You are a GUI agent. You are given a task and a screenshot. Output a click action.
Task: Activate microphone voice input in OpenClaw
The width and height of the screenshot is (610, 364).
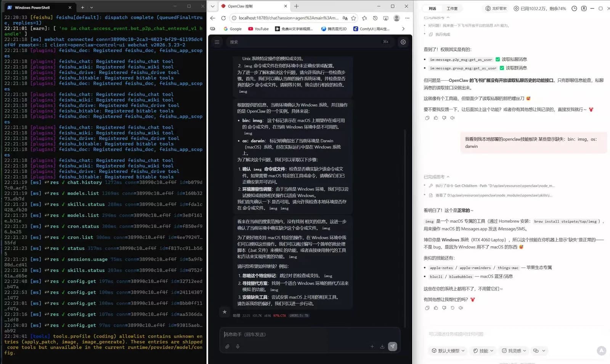coord(238,346)
